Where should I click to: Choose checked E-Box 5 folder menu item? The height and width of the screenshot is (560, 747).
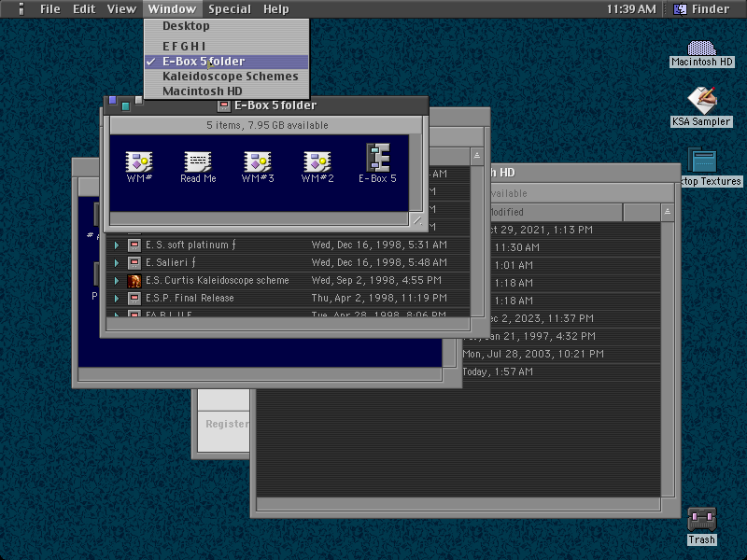click(x=227, y=62)
